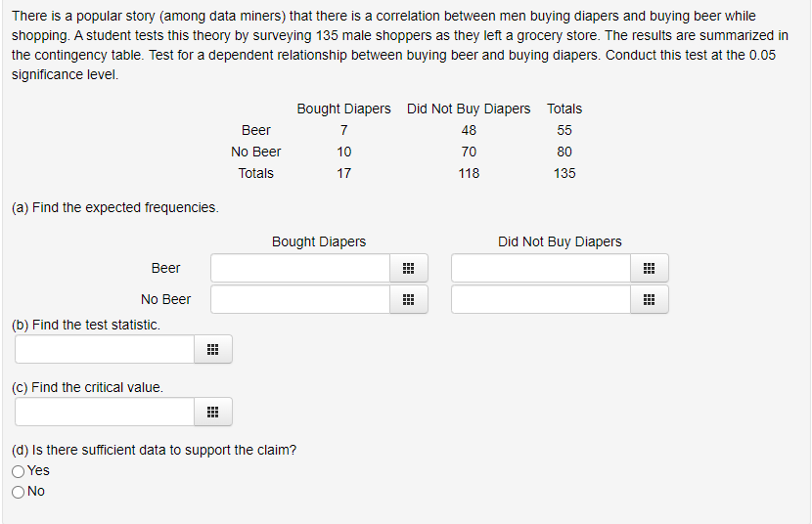Viewport: 812px width, 524px height.
Task: Click the critical value input box
Action: [x=104, y=413]
